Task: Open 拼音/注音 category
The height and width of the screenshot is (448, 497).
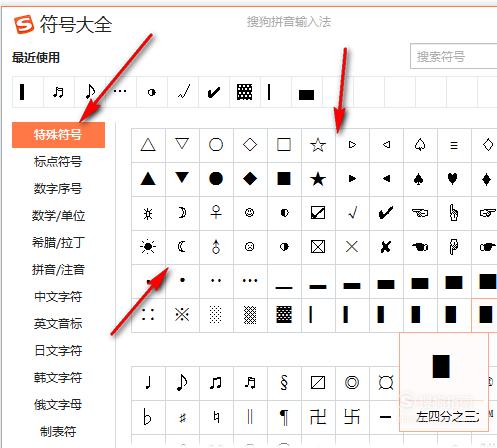Action: tap(58, 270)
